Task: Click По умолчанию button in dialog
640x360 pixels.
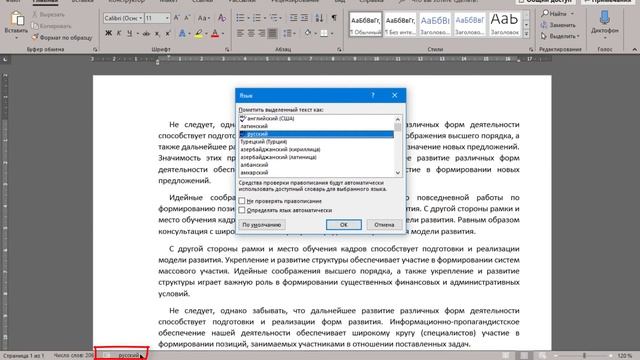Action: tap(262, 225)
